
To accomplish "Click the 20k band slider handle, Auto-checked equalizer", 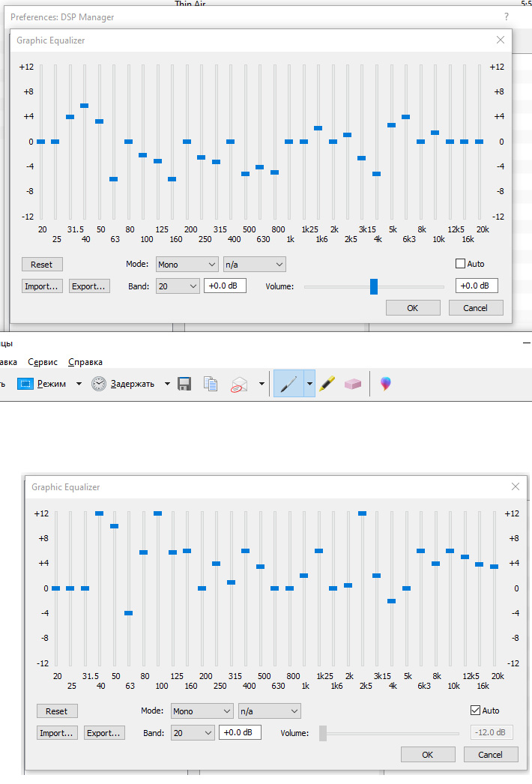I will [x=494, y=567].
